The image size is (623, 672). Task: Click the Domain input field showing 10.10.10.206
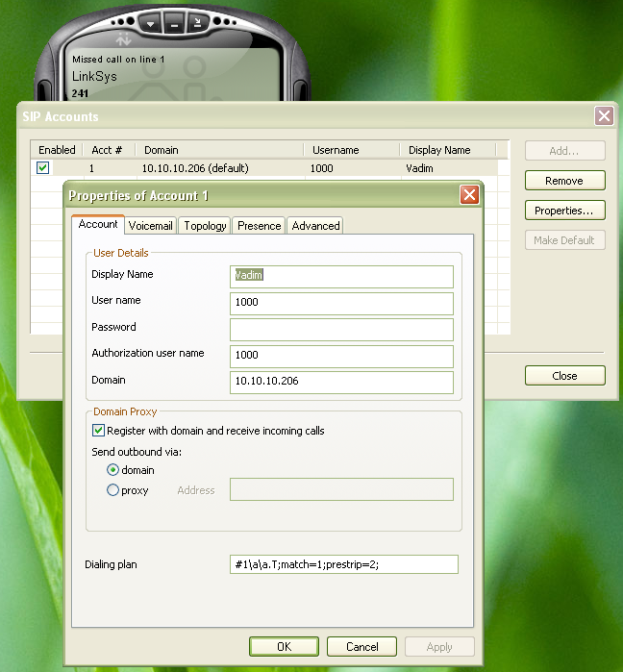tap(341, 383)
